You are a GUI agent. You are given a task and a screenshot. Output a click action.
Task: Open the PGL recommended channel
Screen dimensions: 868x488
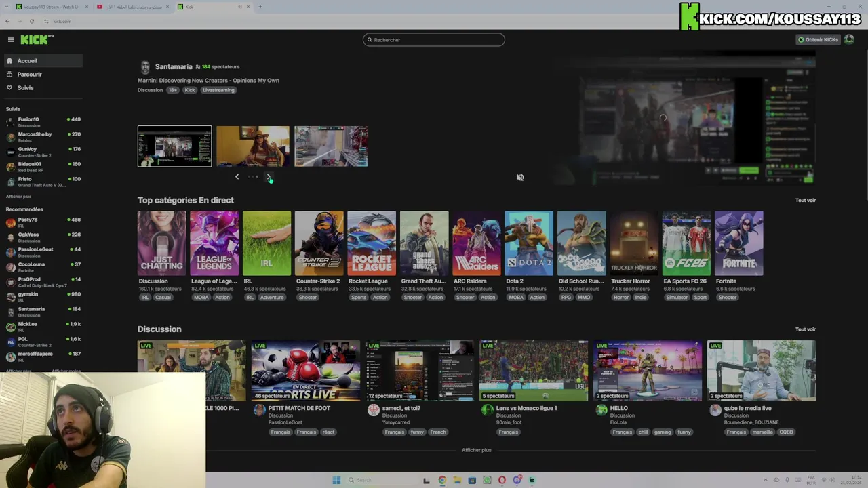(43, 342)
